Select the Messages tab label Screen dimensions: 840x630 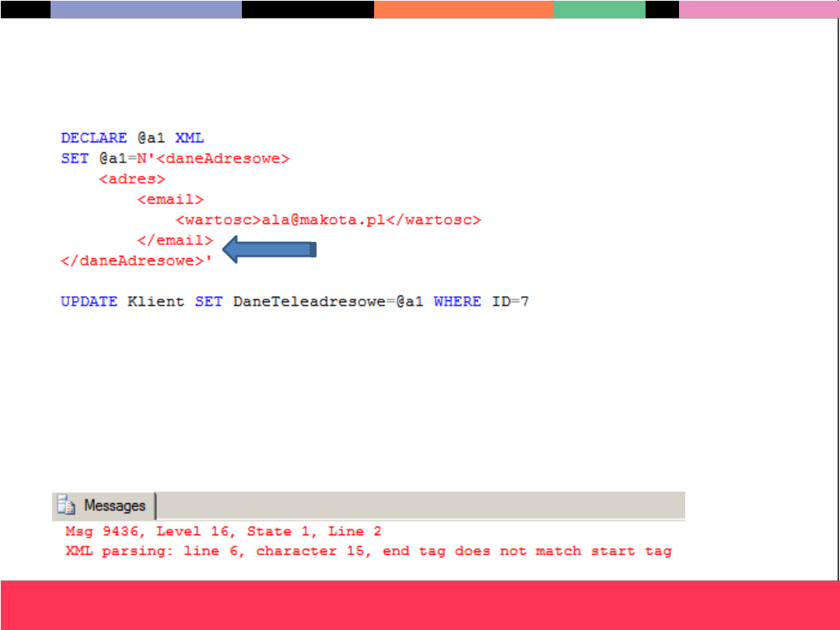coord(114,506)
